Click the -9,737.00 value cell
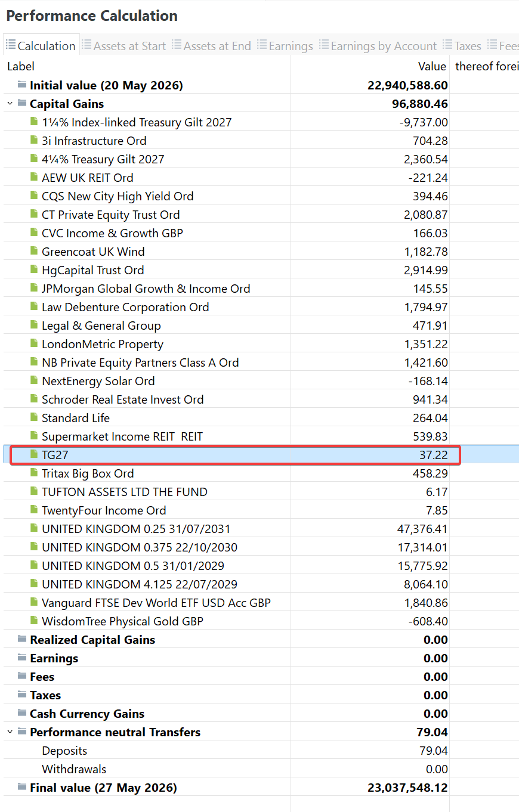The height and width of the screenshot is (812, 519). click(x=424, y=122)
